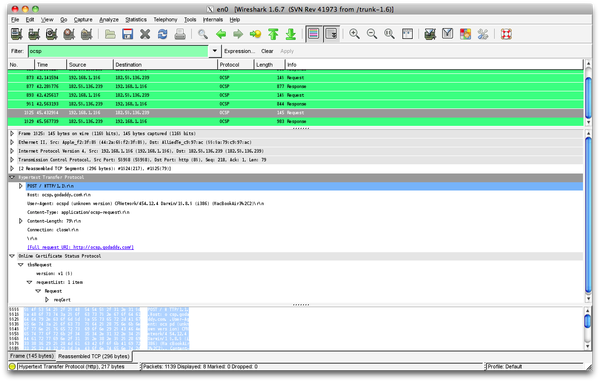This screenshot has height=382, width=600.
Task: Click packet bytes pane scrollbar thumb
Action: (x=589, y=321)
